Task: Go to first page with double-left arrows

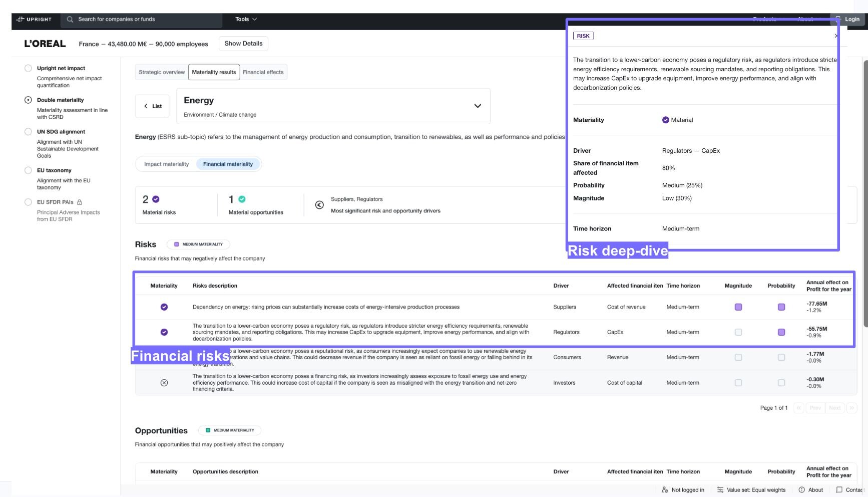Action: tap(799, 408)
